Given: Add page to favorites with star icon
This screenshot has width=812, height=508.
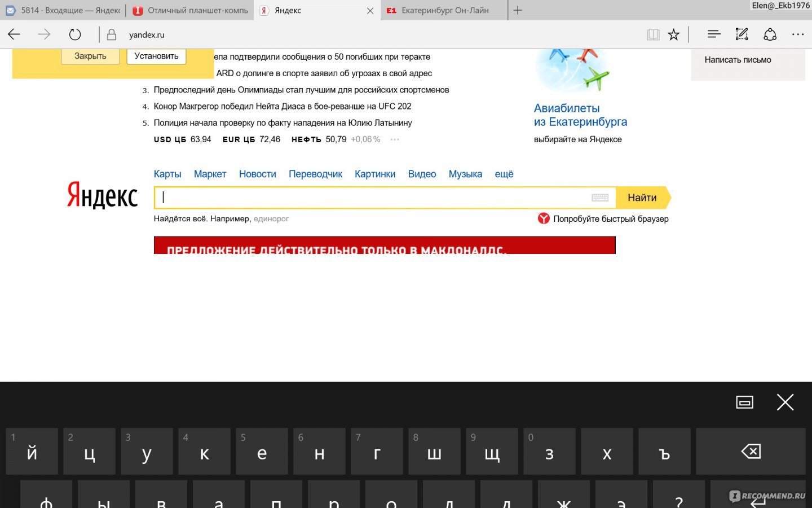Looking at the screenshot, I should tap(674, 34).
